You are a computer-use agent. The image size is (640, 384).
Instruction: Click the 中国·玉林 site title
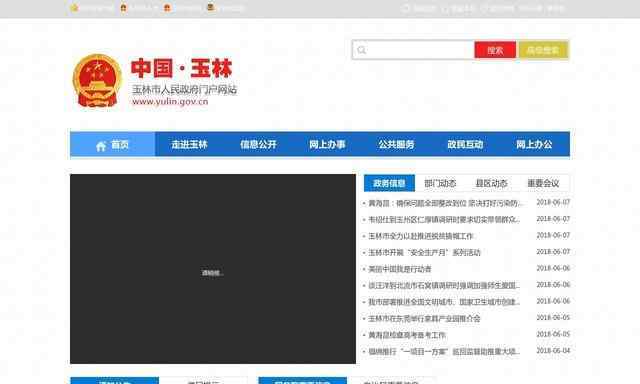(x=182, y=68)
